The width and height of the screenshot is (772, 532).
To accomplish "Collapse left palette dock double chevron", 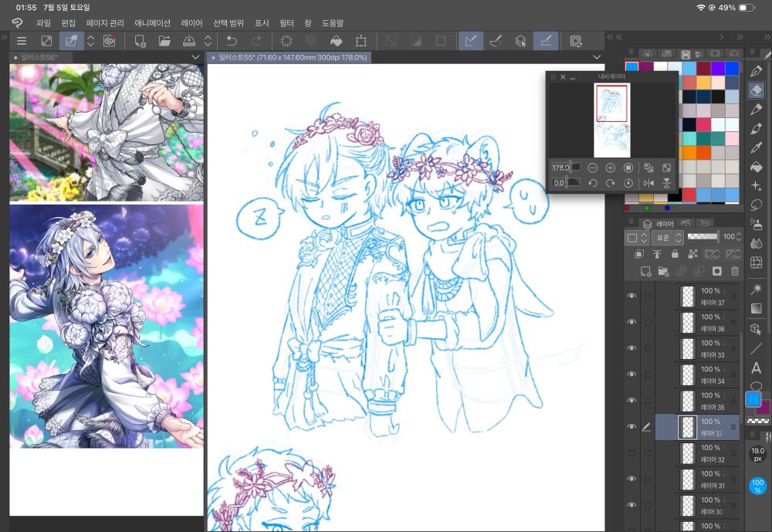I will pos(5,37).
